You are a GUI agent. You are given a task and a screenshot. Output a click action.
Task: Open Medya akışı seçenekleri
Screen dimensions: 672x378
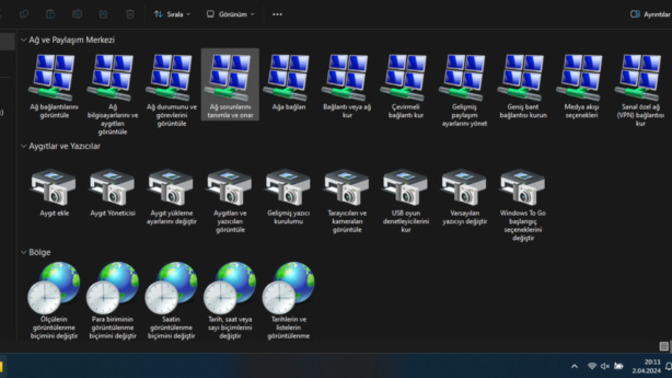[x=581, y=86]
